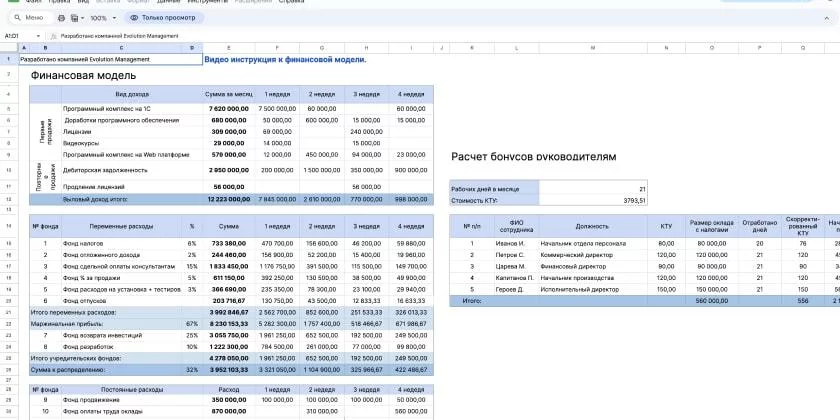Open the Вид menu
Screen dimensions: 840x420
pyautogui.click(x=83, y=2)
